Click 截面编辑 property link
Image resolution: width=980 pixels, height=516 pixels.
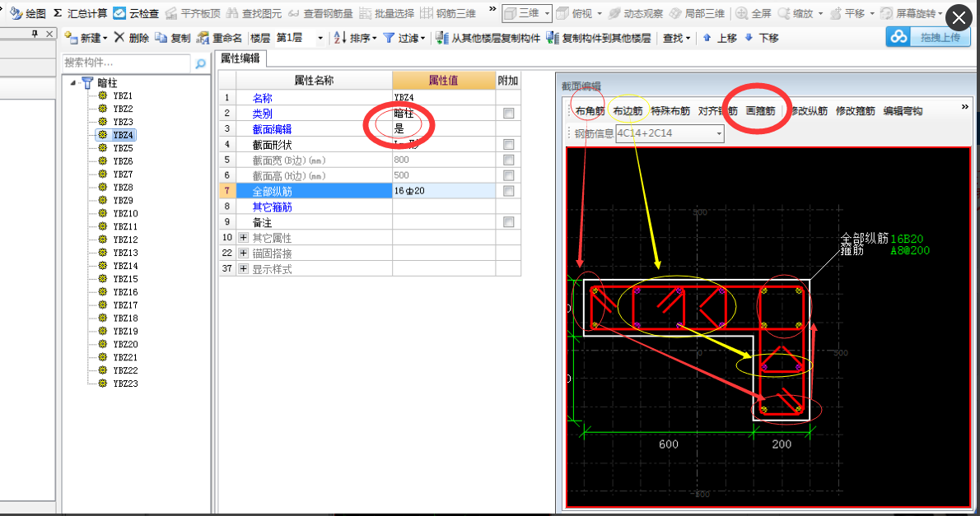[x=272, y=128]
